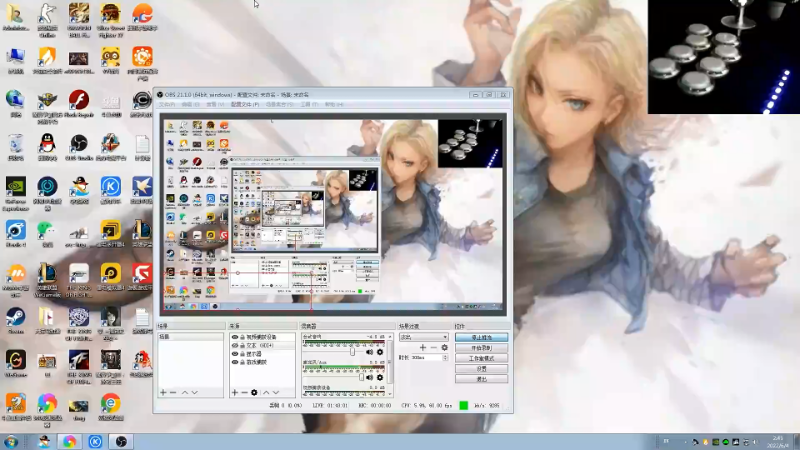Open the Flash Repair desktop shortcut
Image resolution: width=800 pixels, height=450 pixels.
(x=79, y=104)
